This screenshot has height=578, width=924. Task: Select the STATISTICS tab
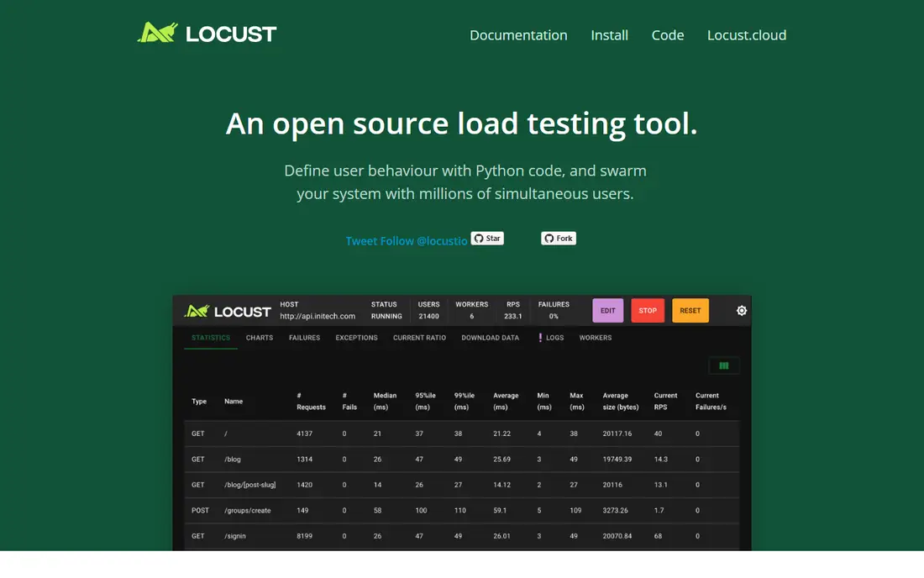(x=210, y=339)
